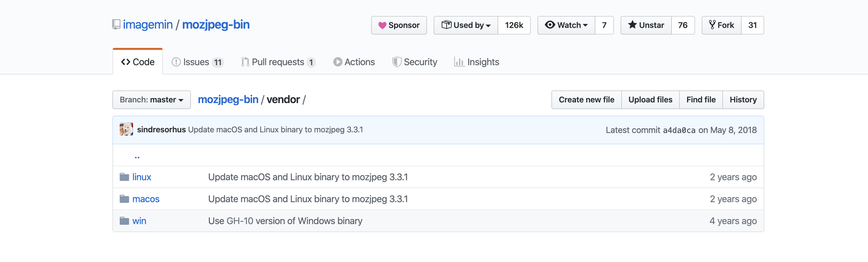Click the Fork button
868x262 pixels.
(721, 25)
